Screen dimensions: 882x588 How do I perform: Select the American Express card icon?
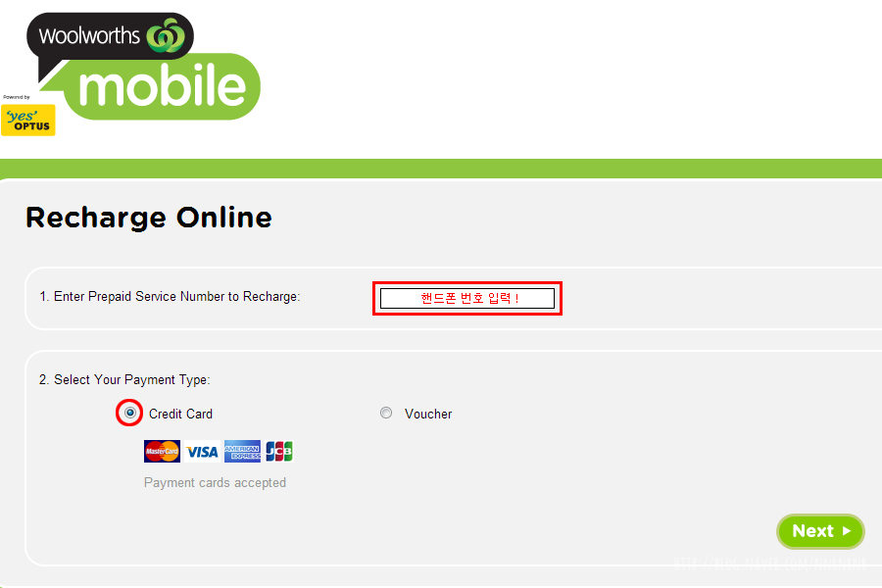coord(242,451)
